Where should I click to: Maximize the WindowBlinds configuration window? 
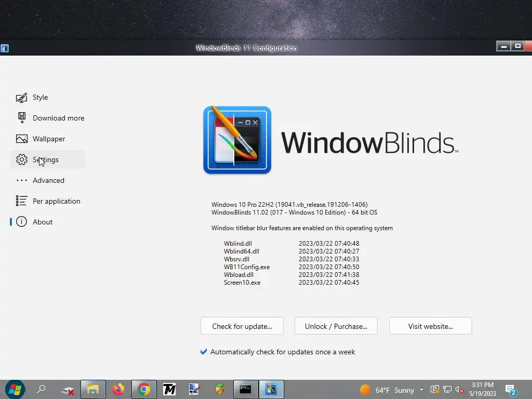tap(518, 46)
